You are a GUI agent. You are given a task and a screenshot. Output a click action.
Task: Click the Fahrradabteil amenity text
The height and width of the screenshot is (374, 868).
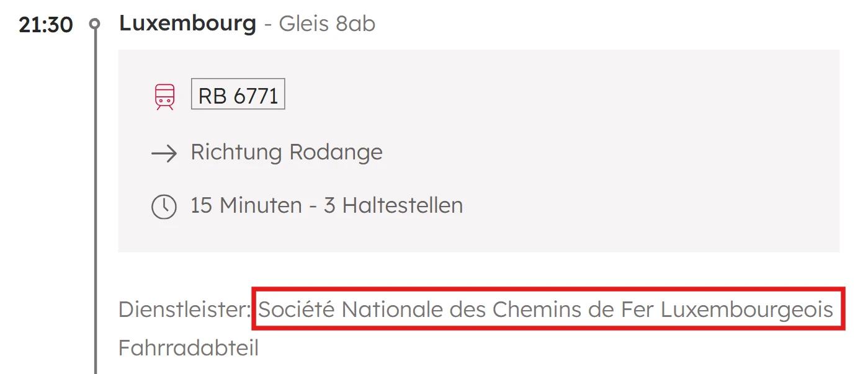(x=189, y=348)
